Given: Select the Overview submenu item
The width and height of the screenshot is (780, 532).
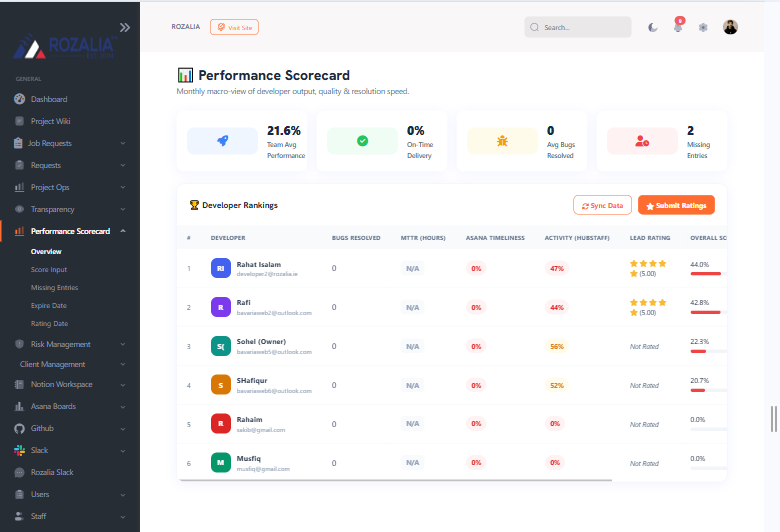Looking at the screenshot, I should point(46,251).
